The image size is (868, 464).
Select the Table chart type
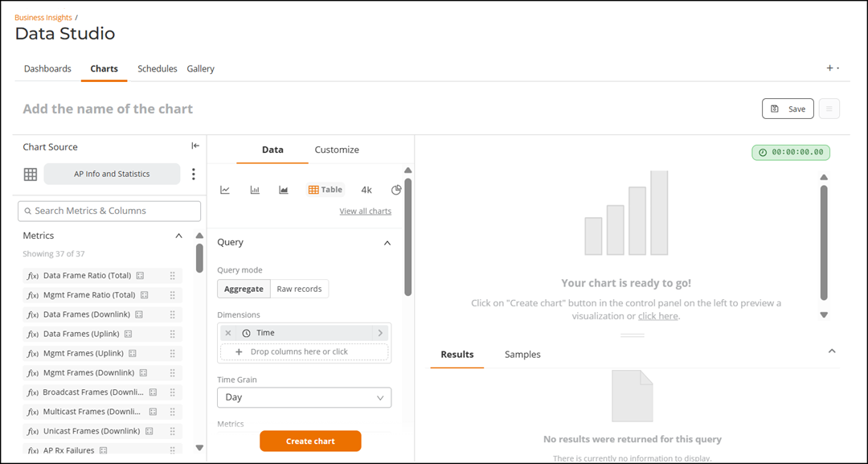pos(325,190)
